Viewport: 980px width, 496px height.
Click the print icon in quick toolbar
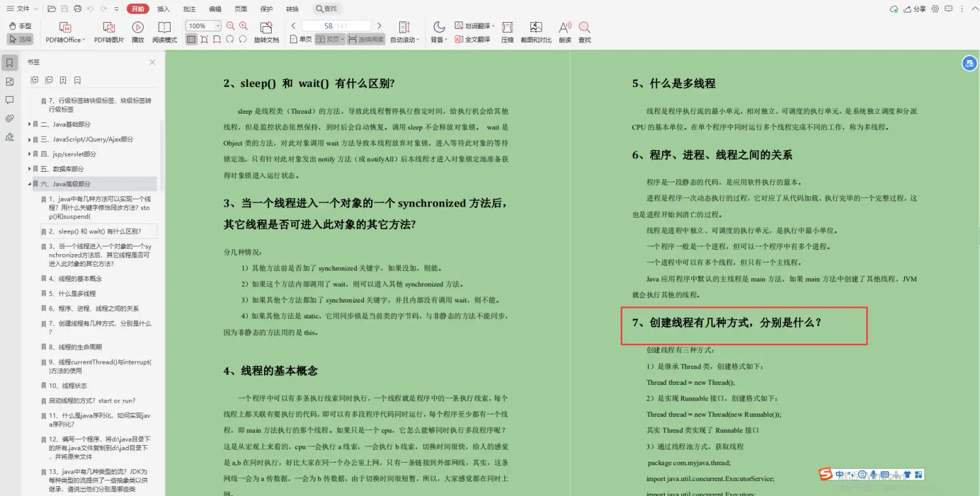pyautogui.click(x=78, y=9)
